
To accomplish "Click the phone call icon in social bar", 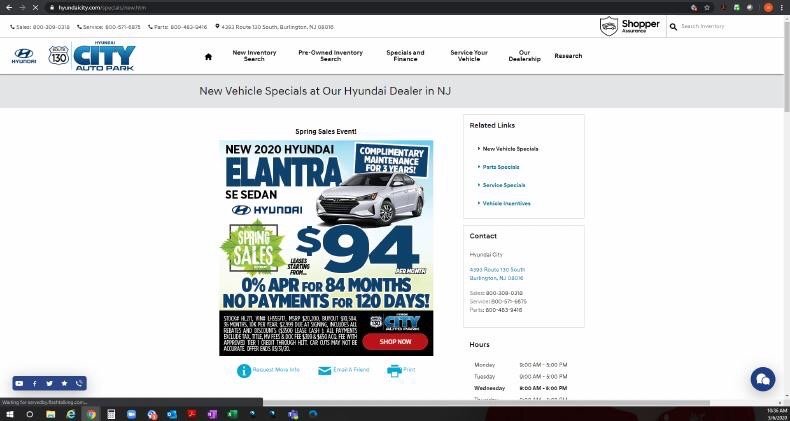I will tap(79, 383).
